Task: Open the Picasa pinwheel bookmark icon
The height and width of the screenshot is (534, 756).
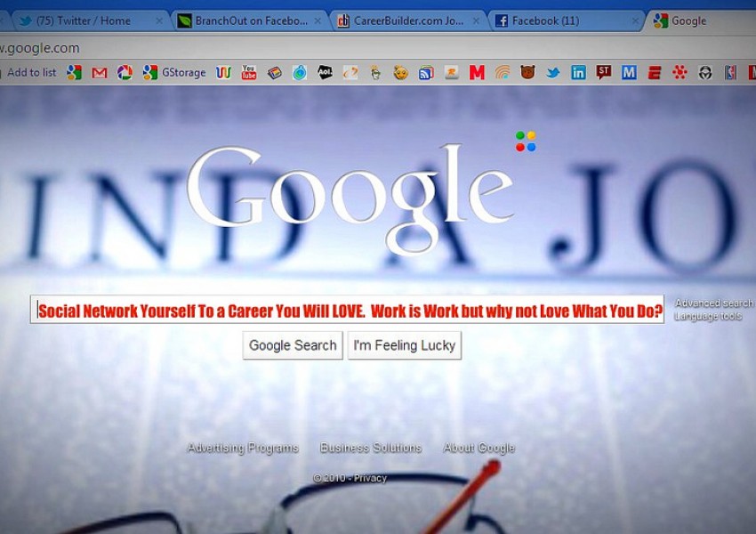Action: [x=125, y=73]
